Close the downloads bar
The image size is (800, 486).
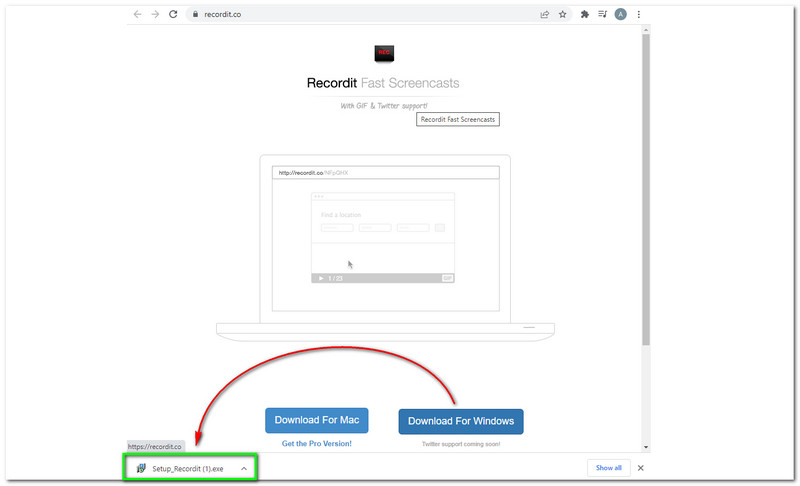(641, 468)
